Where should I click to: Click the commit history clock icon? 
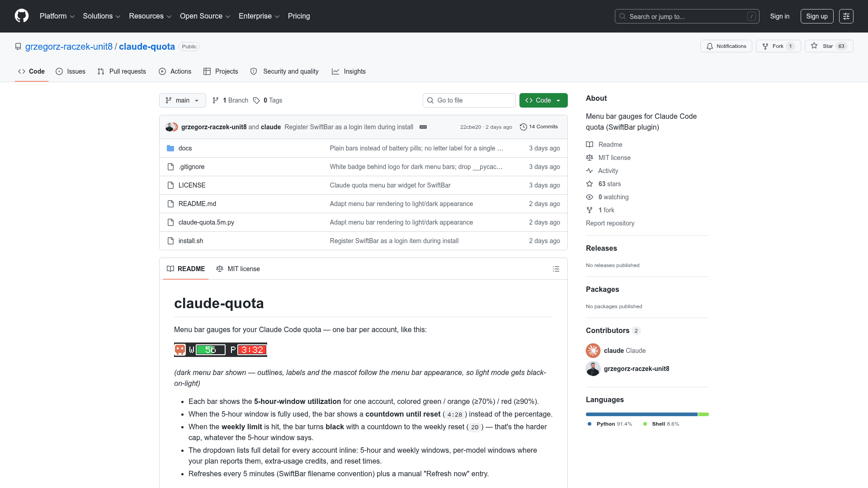pos(524,127)
